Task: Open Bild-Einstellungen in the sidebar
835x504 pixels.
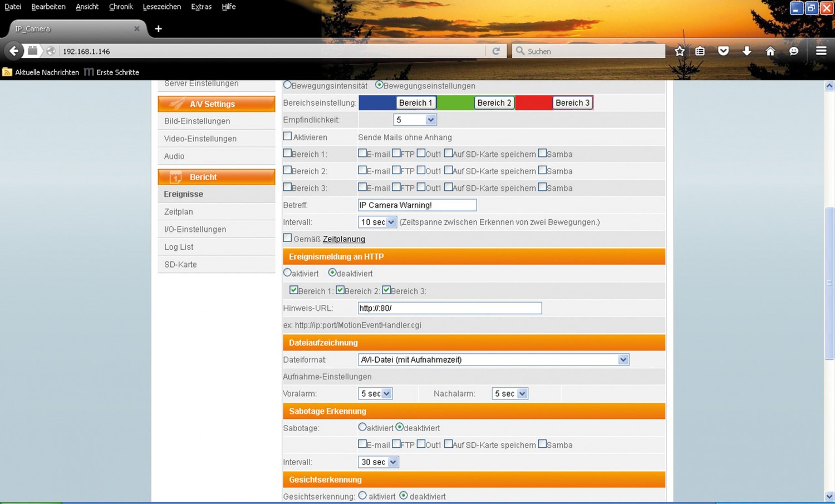Action: [197, 121]
